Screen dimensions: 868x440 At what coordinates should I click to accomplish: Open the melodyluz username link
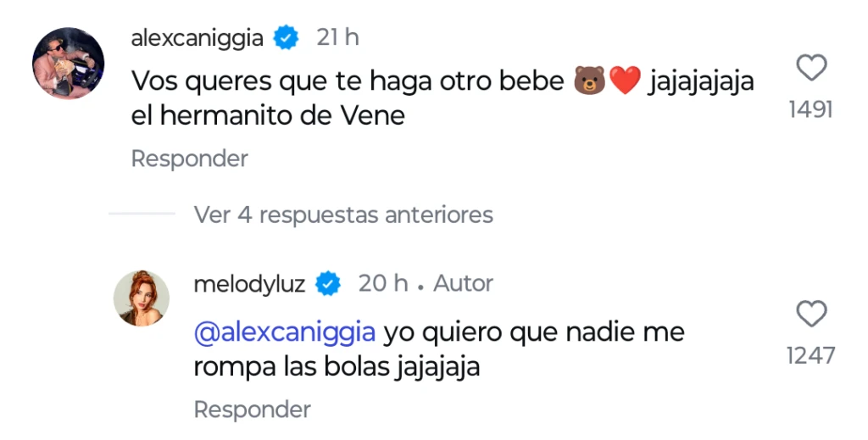coord(249,283)
